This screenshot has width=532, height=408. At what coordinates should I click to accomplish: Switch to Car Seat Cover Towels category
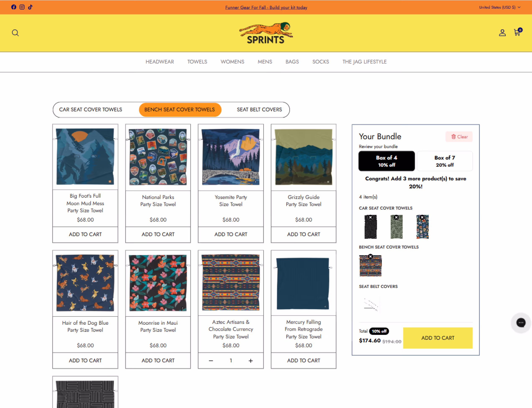(91, 109)
